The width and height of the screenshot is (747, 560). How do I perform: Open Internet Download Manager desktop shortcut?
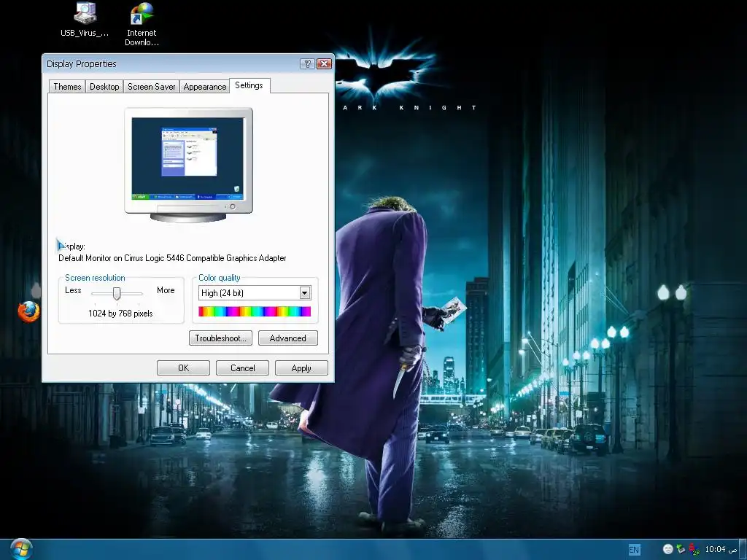[142, 24]
